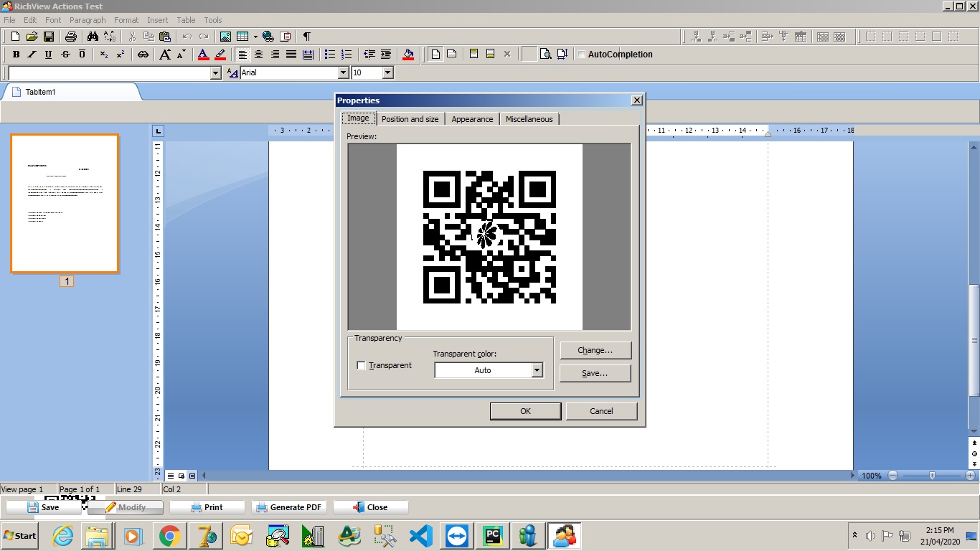Open Find with binoculars icon
Viewport: 980px width, 551px height.
pos(93,37)
